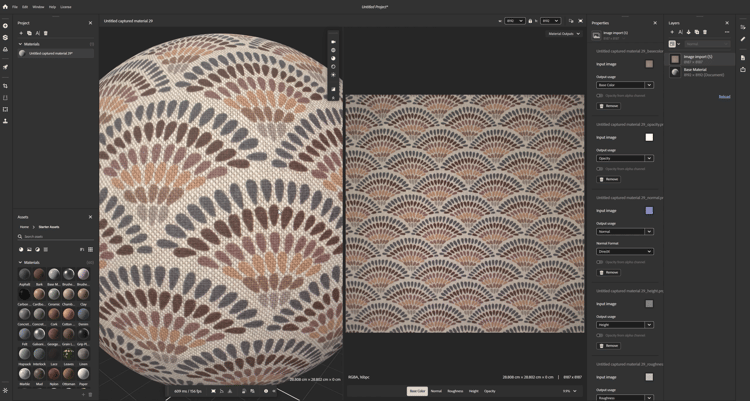Toggle Opacity from alpha channel under Base Color

tap(599, 96)
